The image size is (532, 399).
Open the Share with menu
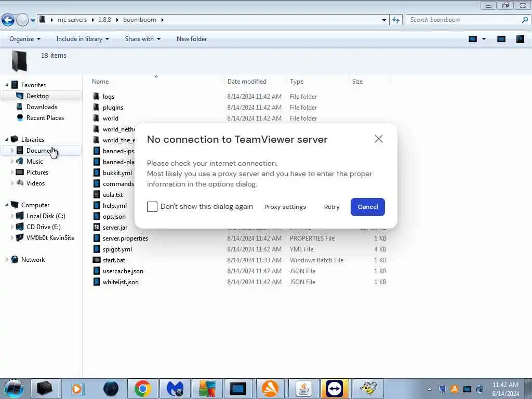click(142, 39)
